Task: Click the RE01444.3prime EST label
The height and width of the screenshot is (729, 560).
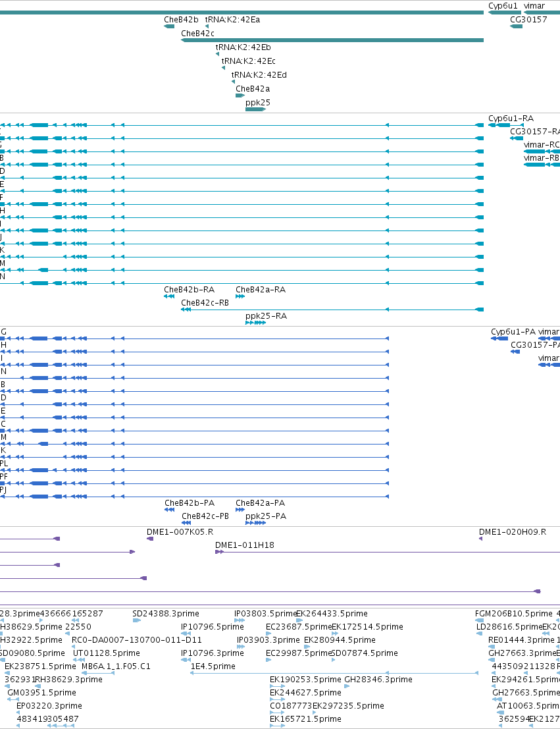Action: pyautogui.click(x=521, y=639)
